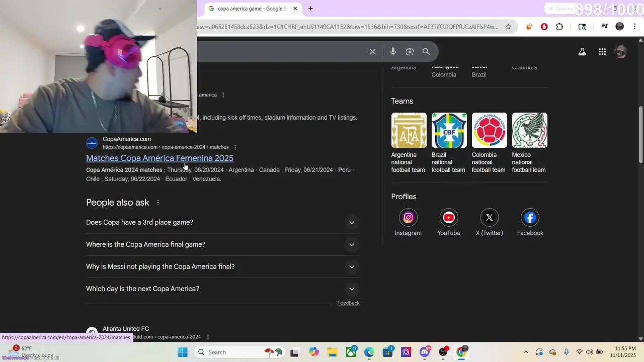Click the Feedback link
Viewport: 644px width, 362px height.
(x=348, y=303)
